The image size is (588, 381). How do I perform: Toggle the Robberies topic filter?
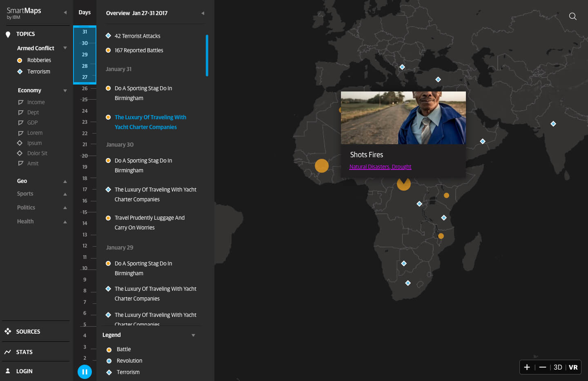pos(20,60)
